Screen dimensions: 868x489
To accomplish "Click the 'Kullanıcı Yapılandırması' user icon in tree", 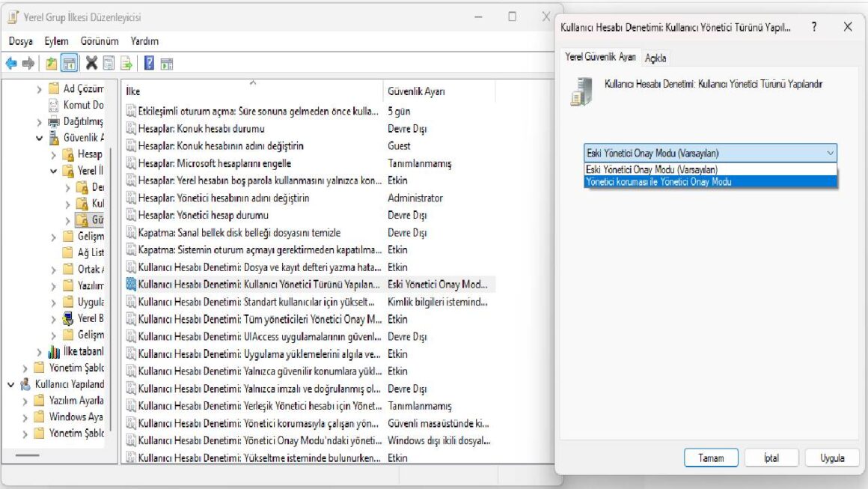I will pos(25,384).
